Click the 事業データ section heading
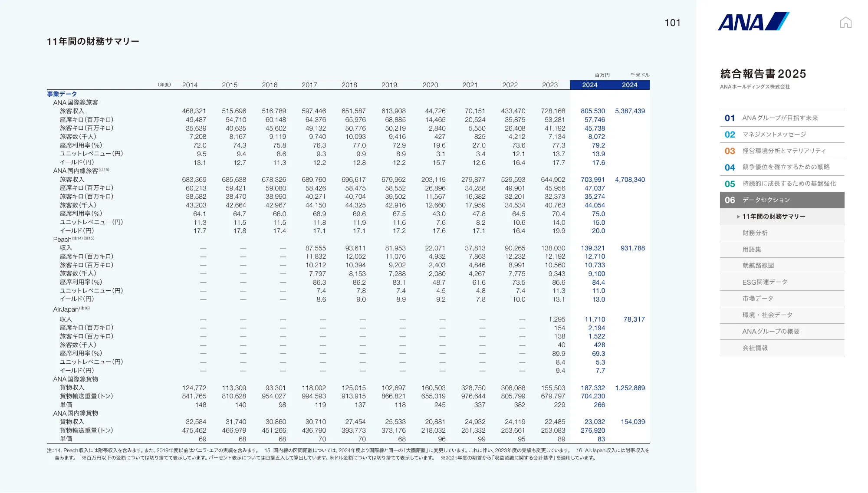 click(x=62, y=94)
